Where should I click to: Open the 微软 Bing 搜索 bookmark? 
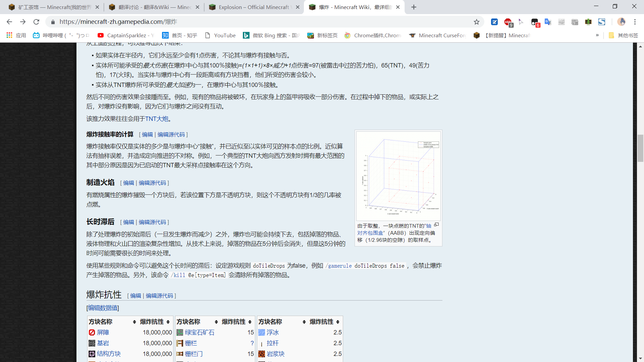[271, 35]
